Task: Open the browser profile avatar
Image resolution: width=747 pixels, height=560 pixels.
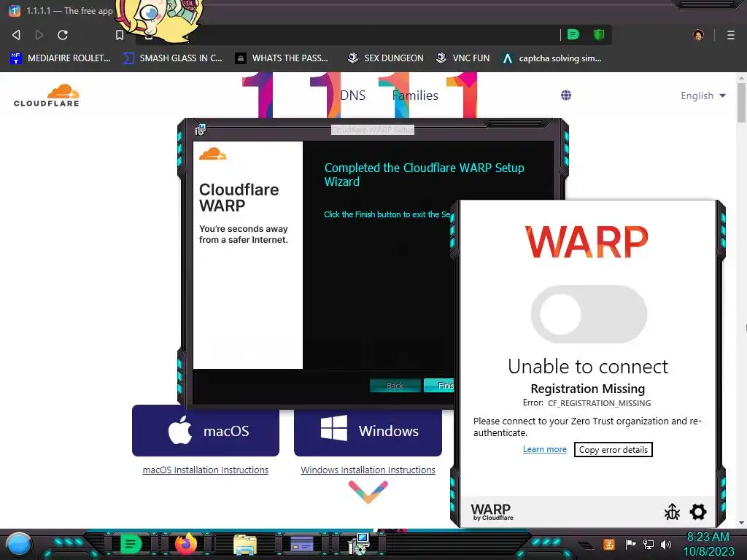Action: 698,35
